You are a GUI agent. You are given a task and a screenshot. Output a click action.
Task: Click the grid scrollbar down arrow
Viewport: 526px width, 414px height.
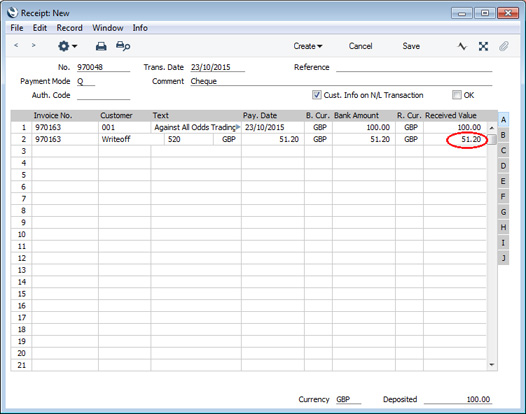(x=492, y=365)
